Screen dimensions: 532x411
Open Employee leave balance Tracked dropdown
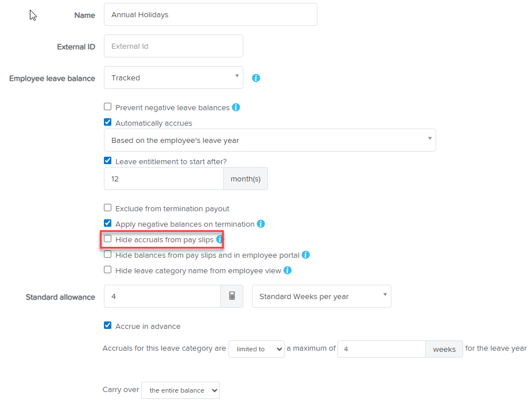click(173, 77)
